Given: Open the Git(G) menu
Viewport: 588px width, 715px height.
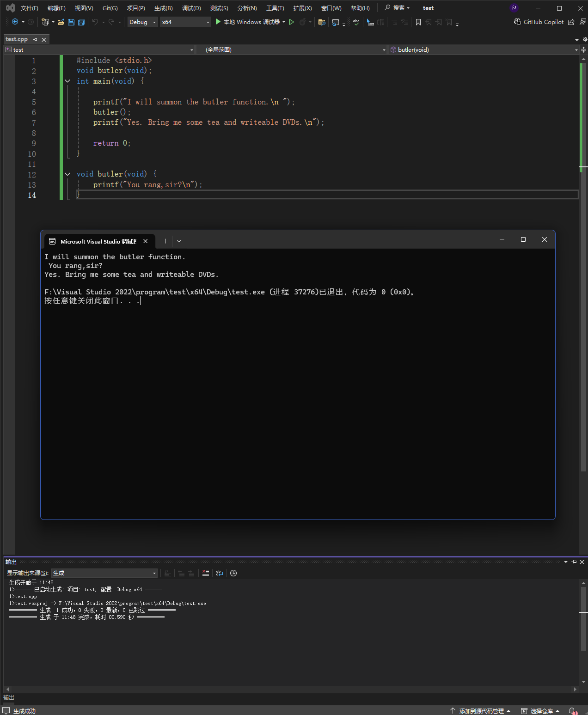Looking at the screenshot, I should click(110, 8).
